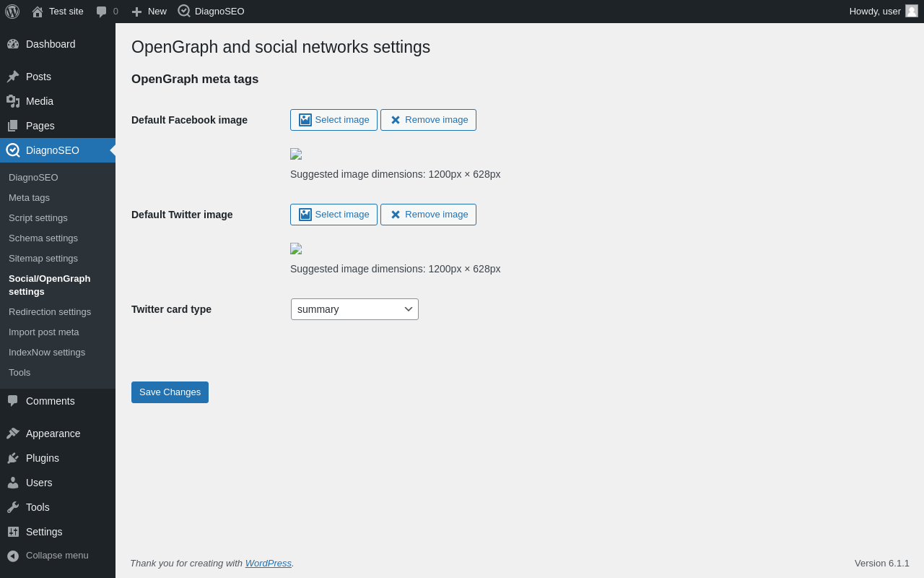Screen dimensions: 924x578
Task: Go to Sitemap settings submenu
Action: pos(43,258)
